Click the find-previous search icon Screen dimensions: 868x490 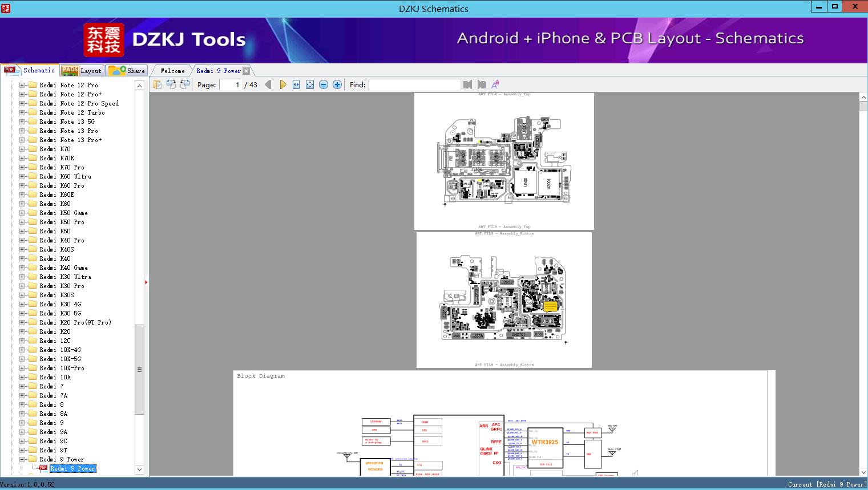click(x=467, y=84)
